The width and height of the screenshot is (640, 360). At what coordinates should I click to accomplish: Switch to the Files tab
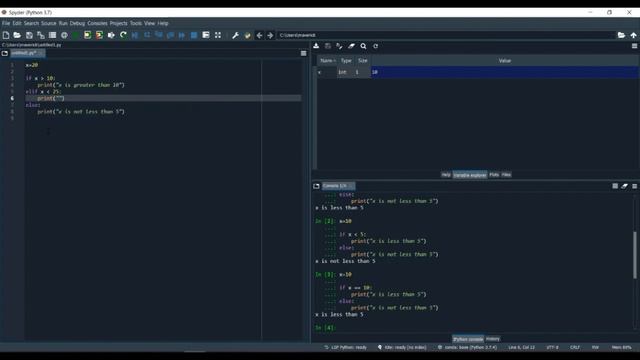click(x=506, y=175)
